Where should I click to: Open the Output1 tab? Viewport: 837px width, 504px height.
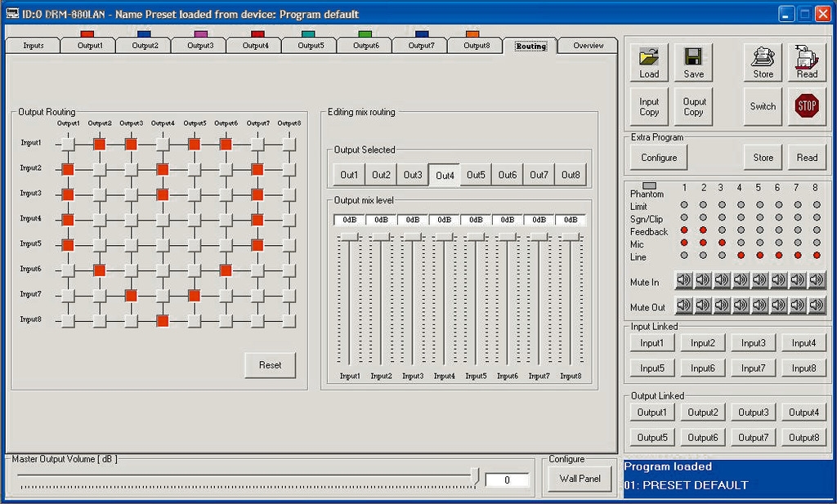(x=90, y=45)
